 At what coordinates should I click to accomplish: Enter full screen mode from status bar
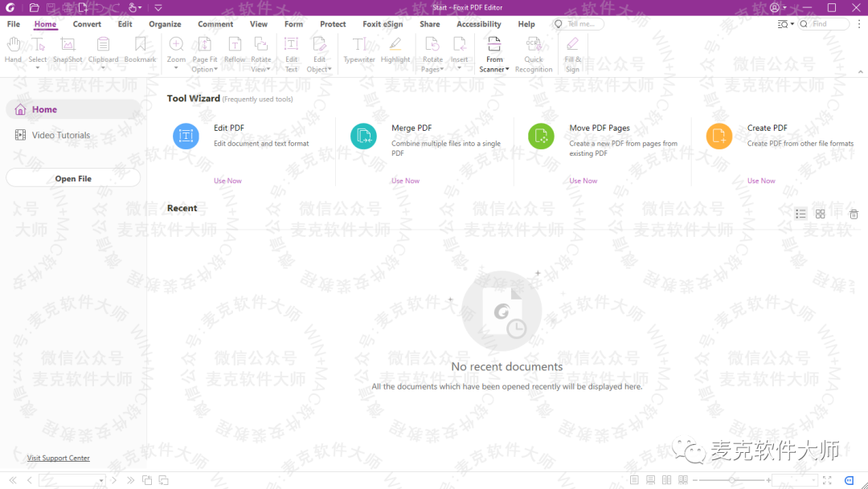827,480
